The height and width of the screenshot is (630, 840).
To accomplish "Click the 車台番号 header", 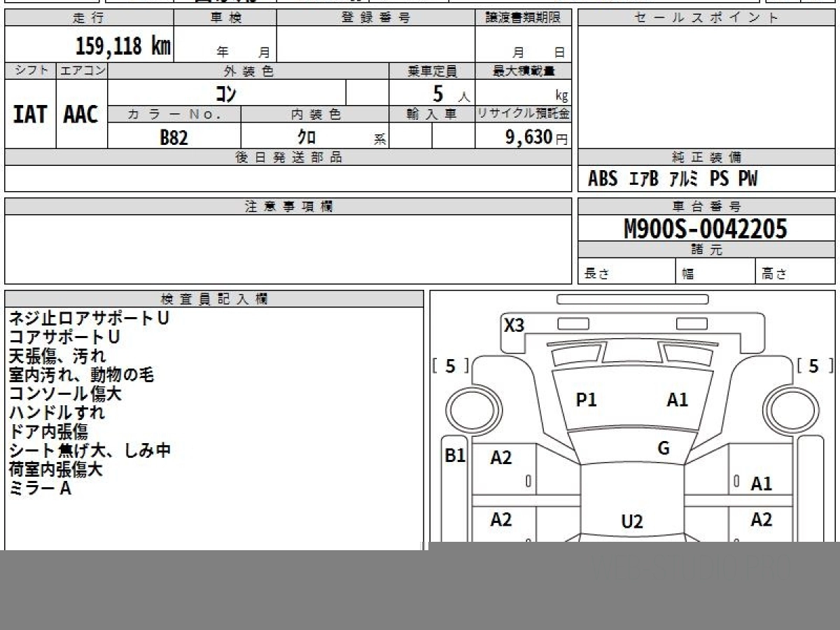I will [706, 206].
